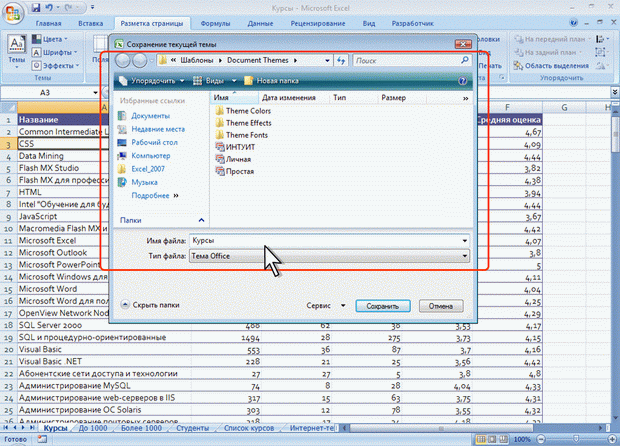
Task: Open the Theme Colors (Цвета) menu
Action: coord(50,39)
